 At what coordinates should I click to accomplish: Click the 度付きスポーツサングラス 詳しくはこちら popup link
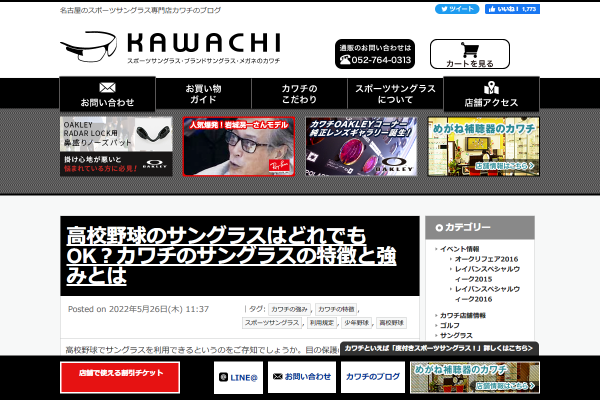tap(439, 348)
